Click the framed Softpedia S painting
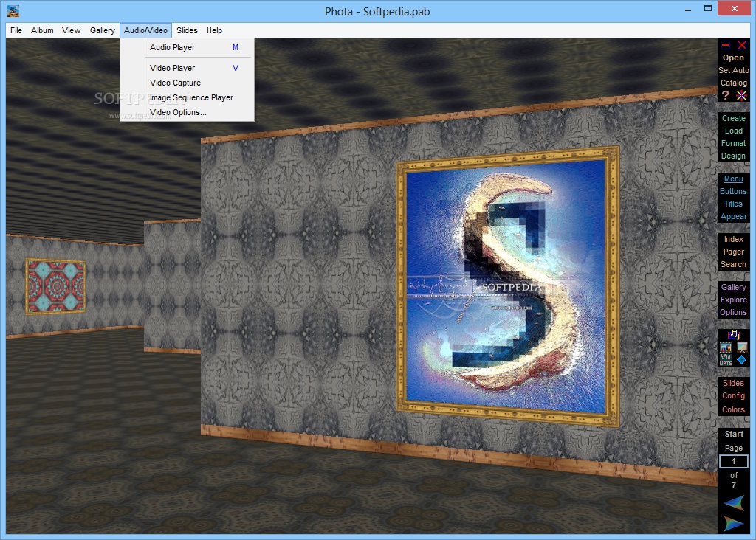The height and width of the screenshot is (540, 756). point(506,287)
